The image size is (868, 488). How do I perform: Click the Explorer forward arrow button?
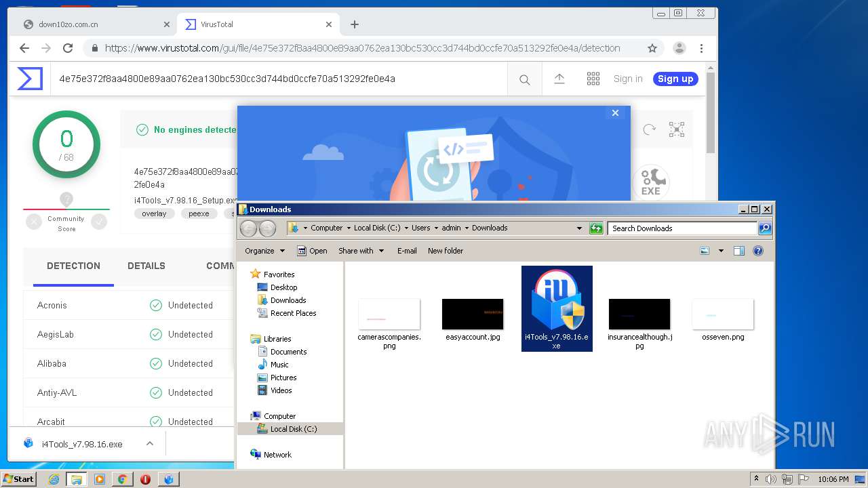pyautogui.click(x=267, y=228)
